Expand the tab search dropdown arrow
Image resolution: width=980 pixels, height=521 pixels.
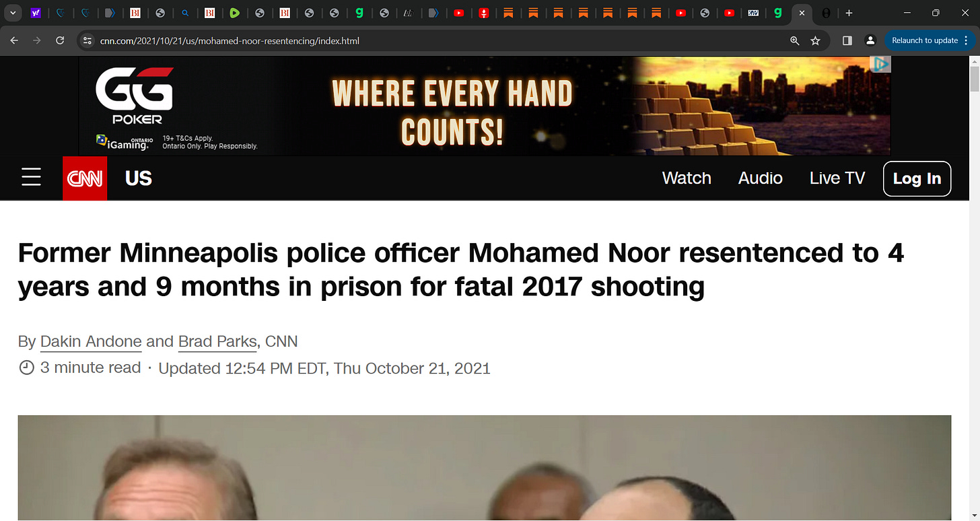click(13, 13)
